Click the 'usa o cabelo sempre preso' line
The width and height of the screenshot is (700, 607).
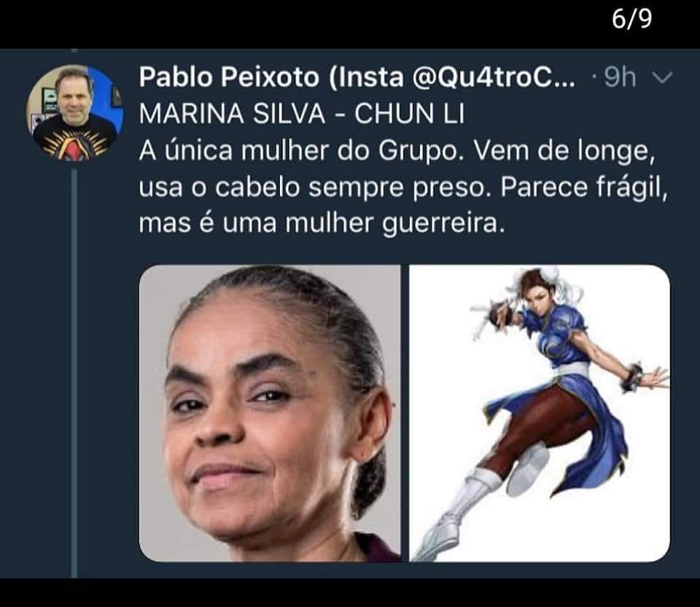[x=403, y=187]
